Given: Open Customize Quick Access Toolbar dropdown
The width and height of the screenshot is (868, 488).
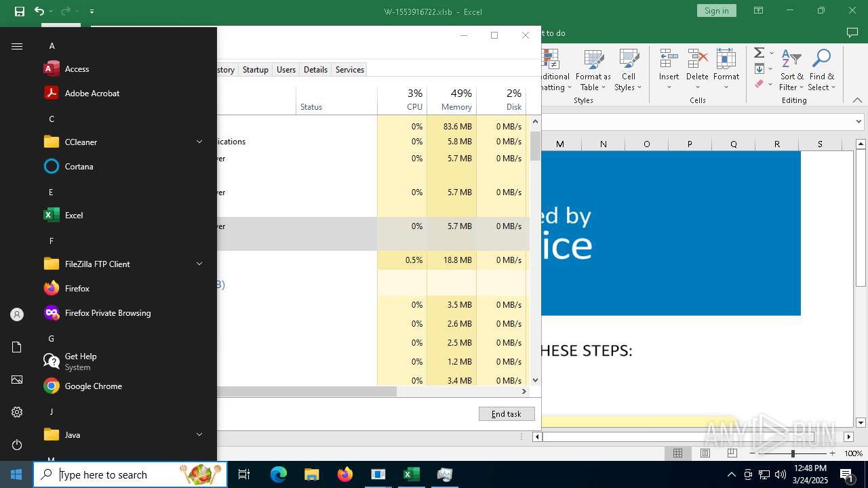Looking at the screenshot, I should pyautogui.click(x=92, y=12).
